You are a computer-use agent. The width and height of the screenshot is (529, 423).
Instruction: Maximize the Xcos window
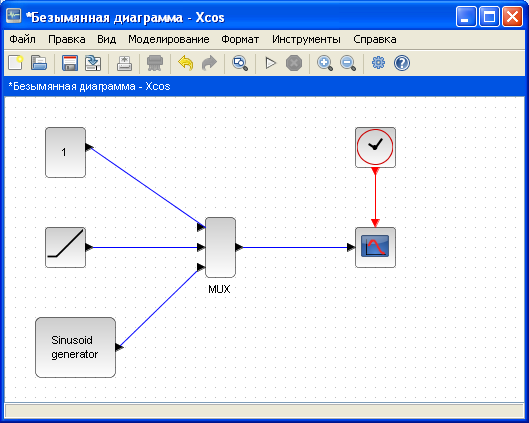pos(489,16)
